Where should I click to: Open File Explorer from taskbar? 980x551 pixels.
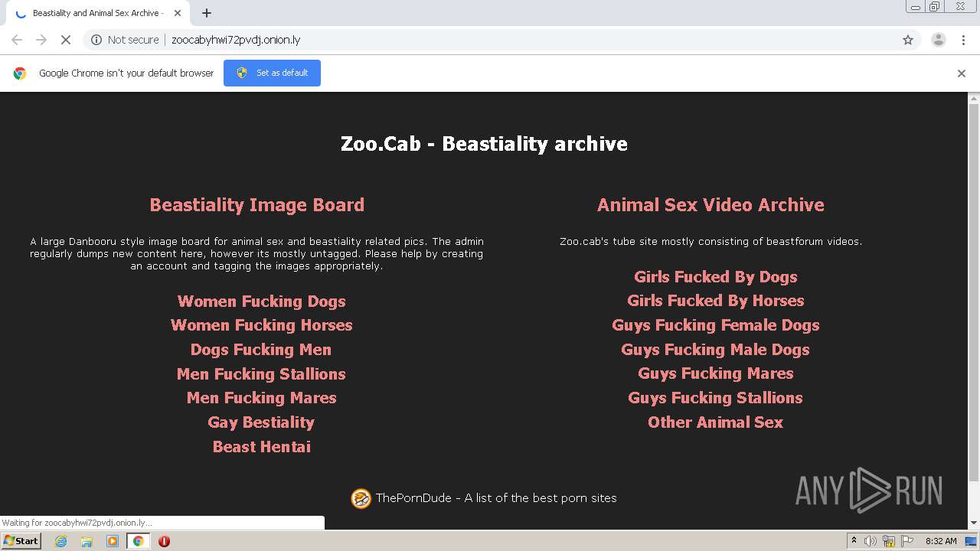point(87,541)
